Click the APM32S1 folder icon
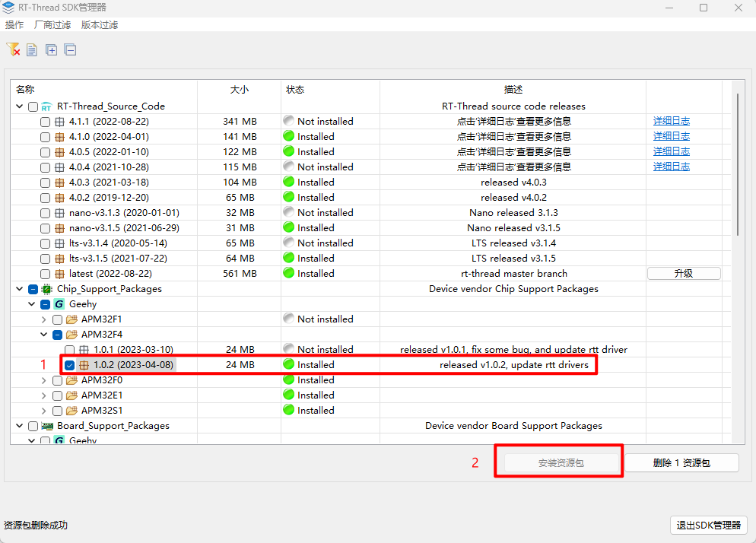 point(71,411)
